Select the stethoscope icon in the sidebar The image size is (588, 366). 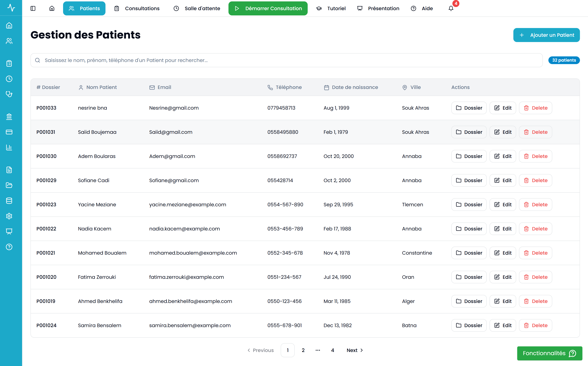(9, 94)
